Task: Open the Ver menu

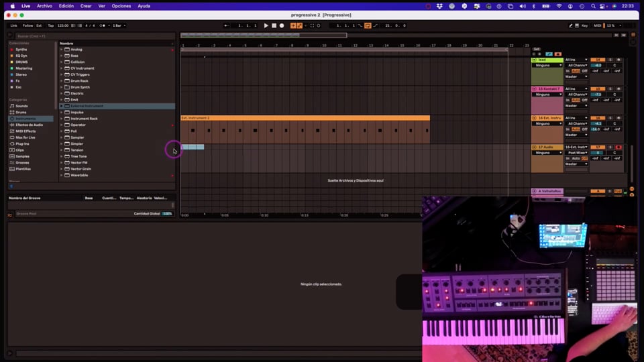Action: pyautogui.click(x=101, y=6)
